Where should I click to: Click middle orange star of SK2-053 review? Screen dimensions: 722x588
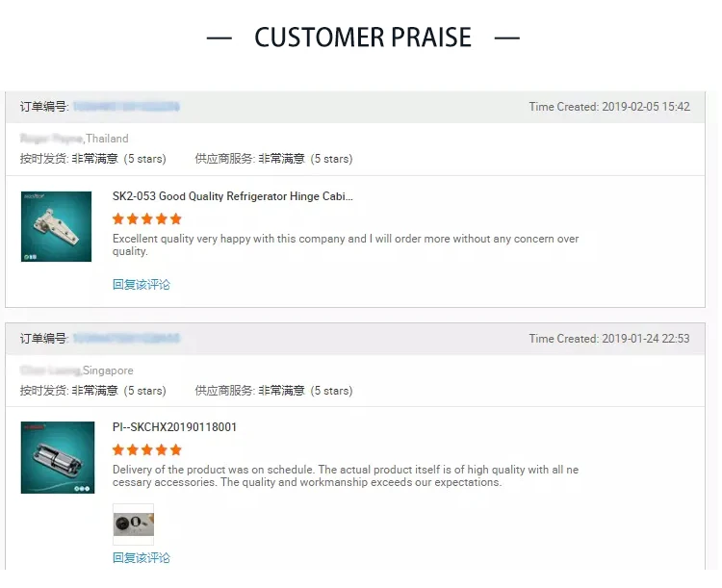click(147, 219)
